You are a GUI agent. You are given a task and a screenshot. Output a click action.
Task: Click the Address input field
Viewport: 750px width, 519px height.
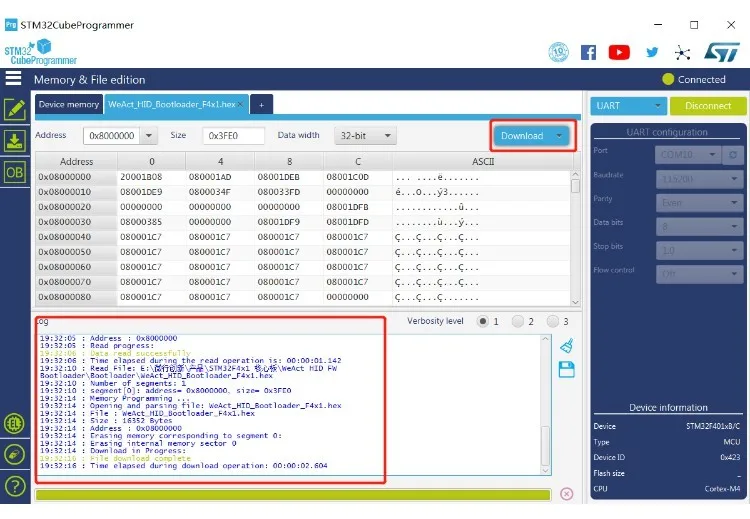[x=111, y=136]
